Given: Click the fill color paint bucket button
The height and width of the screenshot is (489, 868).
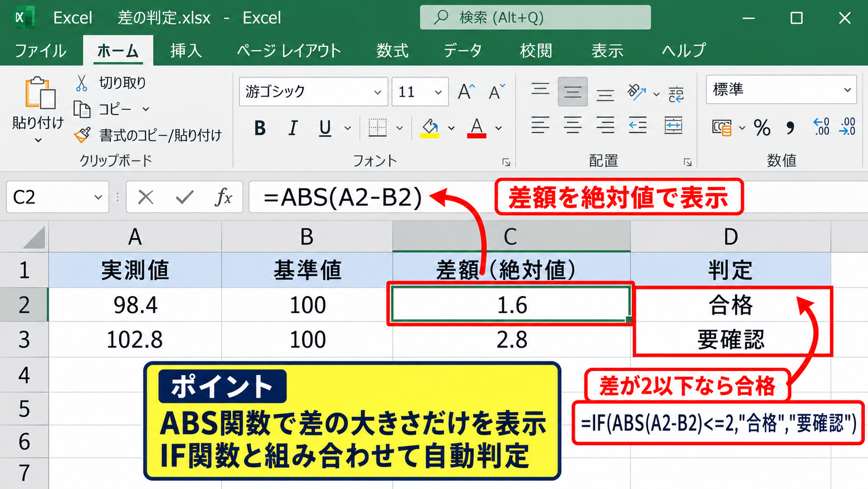Looking at the screenshot, I should (x=430, y=128).
